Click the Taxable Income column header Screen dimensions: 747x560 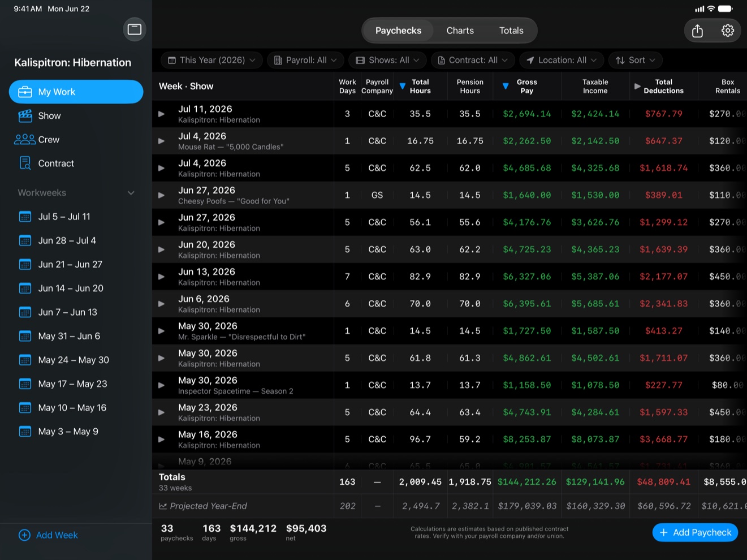point(595,87)
